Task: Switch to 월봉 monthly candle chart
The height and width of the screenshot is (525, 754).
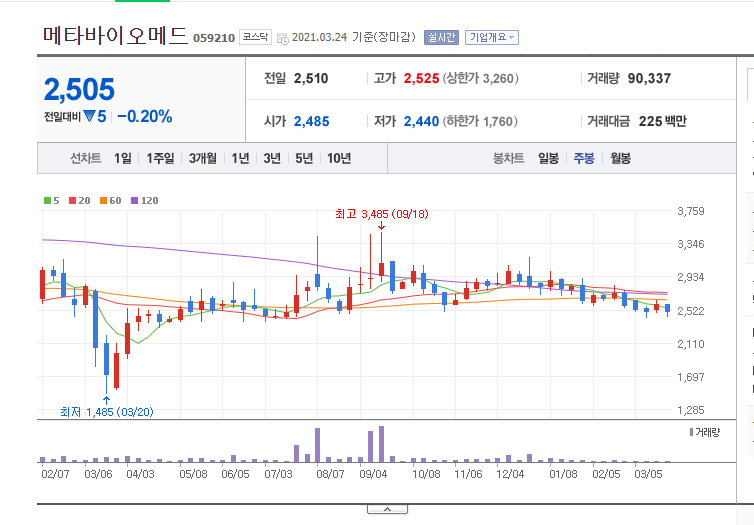Action: pyautogui.click(x=620, y=158)
